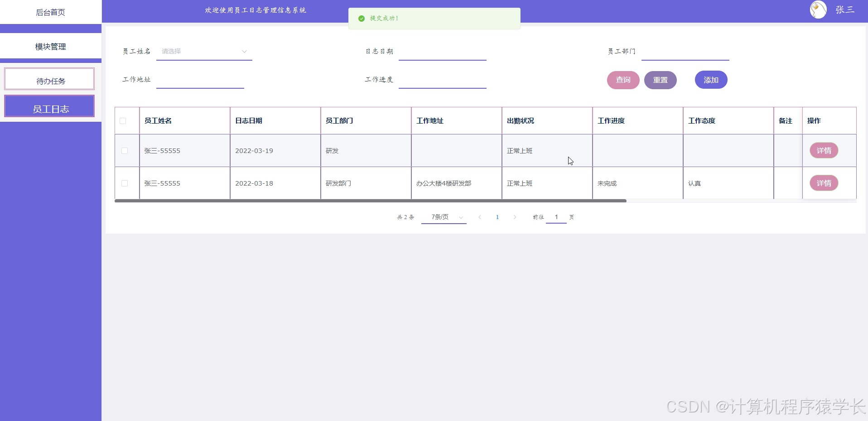Open the 员工姓名 dropdown
Image resolution: width=868 pixels, height=421 pixels.
click(204, 52)
